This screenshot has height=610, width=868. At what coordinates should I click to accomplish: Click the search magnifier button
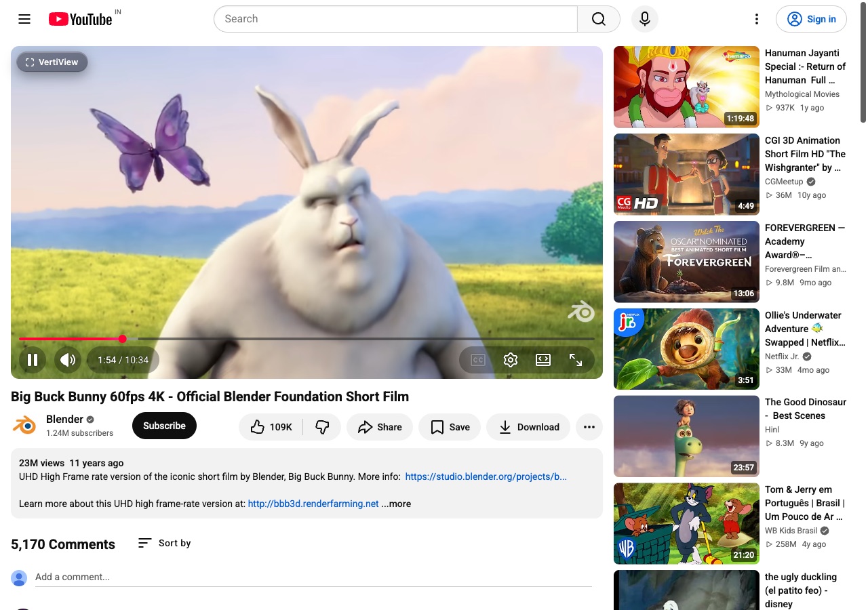click(x=598, y=19)
